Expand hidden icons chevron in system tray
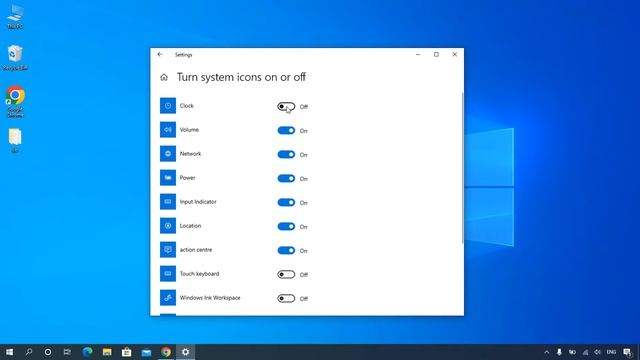The height and width of the screenshot is (360, 640). point(547,352)
